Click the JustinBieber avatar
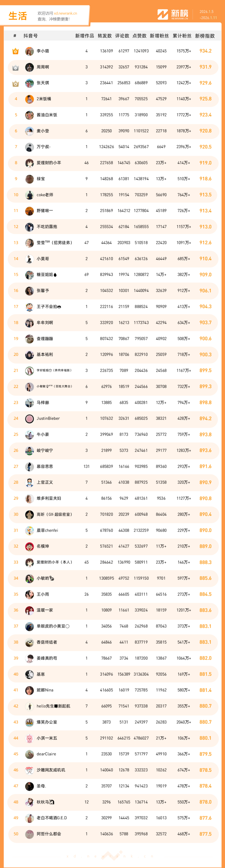 click(x=30, y=418)
